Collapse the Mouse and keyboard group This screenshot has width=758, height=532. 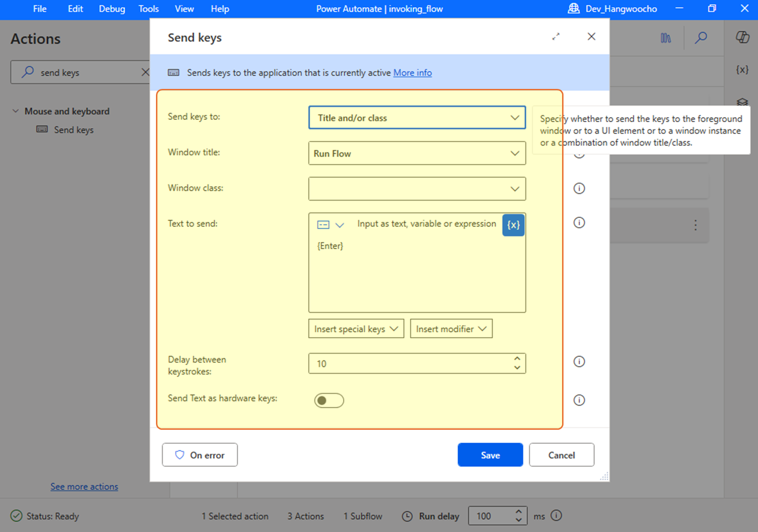pyautogui.click(x=16, y=111)
